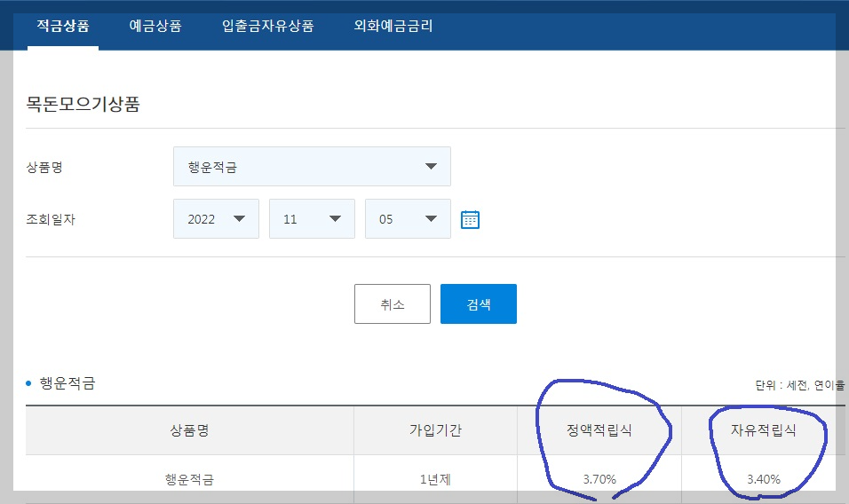Open the 2022 year dropdown
The width and height of the screenshot is (849, 504).
[x=216, y=219]
